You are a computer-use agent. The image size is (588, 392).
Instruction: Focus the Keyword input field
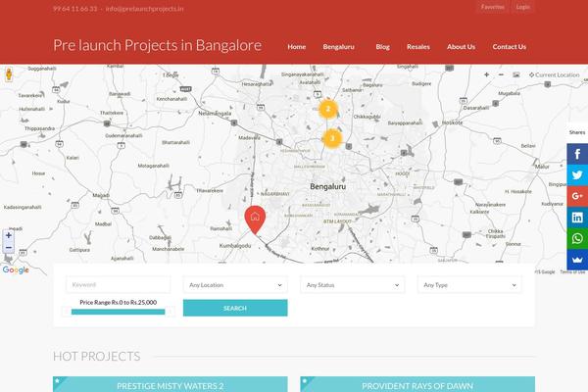pos(119,285)
